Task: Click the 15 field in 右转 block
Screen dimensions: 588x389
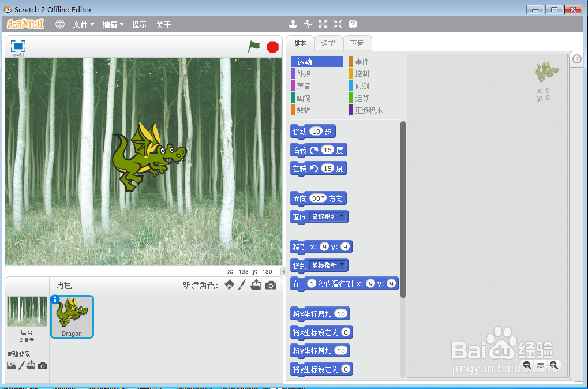Action: [x=328, y=149]
